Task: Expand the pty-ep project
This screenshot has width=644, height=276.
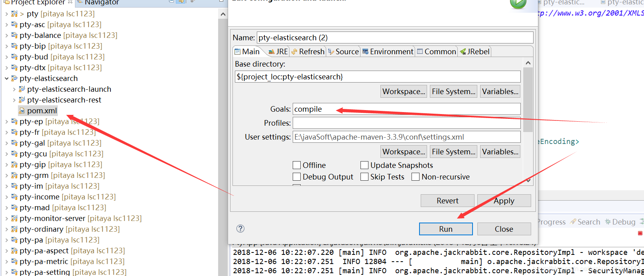Action: [6, 121]
